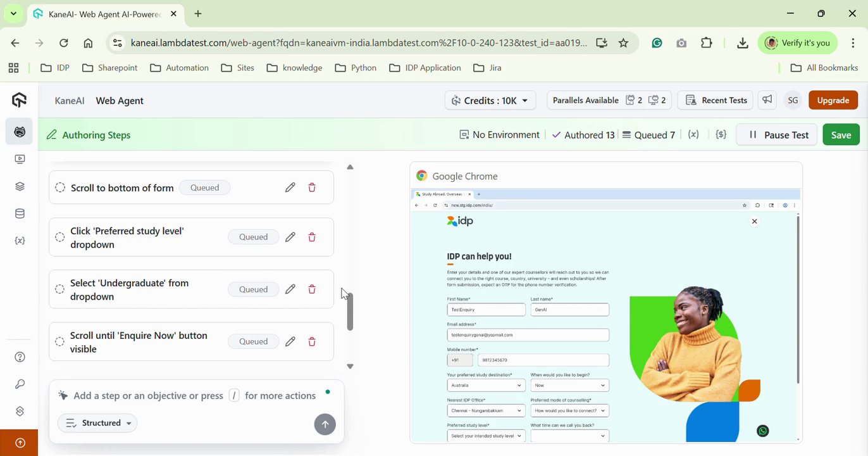Click the steps list scrollbar thumb
Screen dimensions: 868x456
pos(350,312)
